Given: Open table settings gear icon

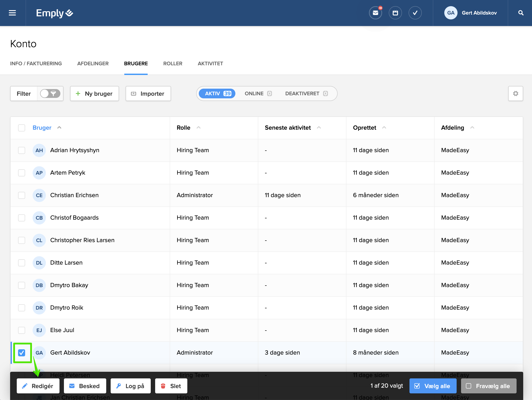Looking at the screenshot, I should point(515,93).
